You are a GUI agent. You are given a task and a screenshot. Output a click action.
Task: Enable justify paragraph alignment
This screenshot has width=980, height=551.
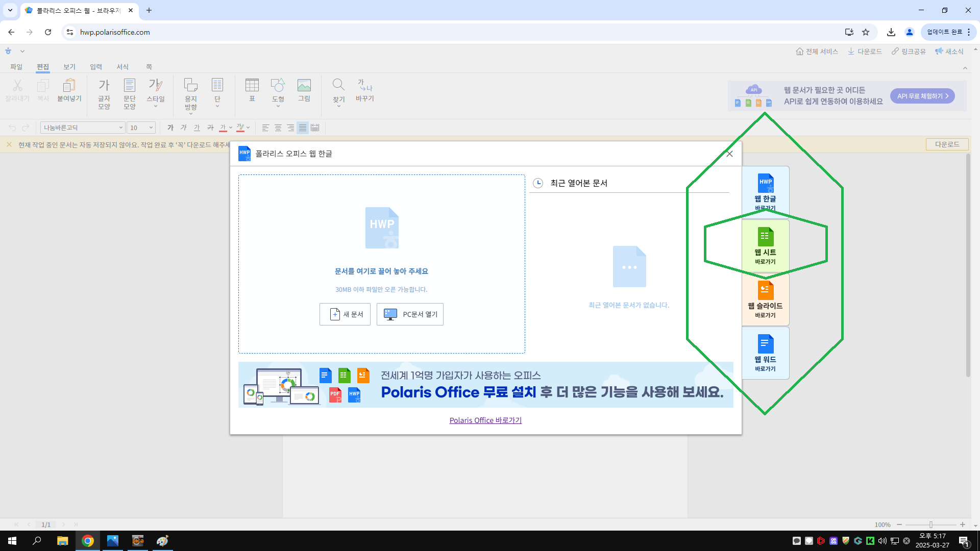[x=303, y=128]
